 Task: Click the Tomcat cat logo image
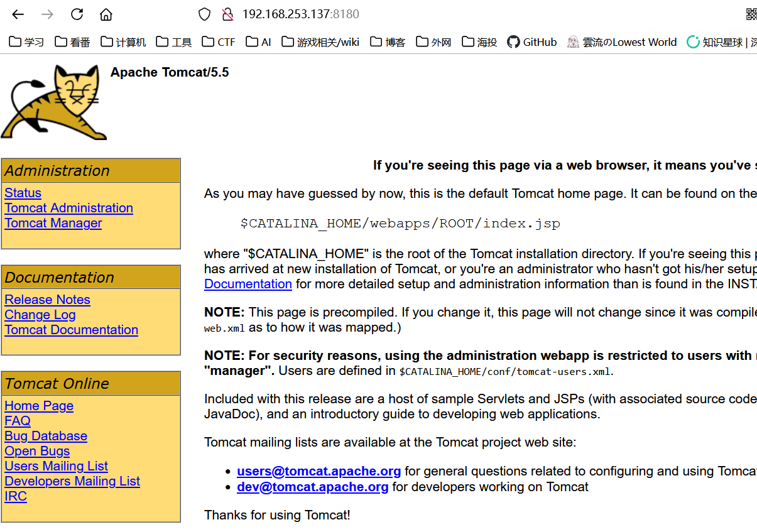point(54,102)
